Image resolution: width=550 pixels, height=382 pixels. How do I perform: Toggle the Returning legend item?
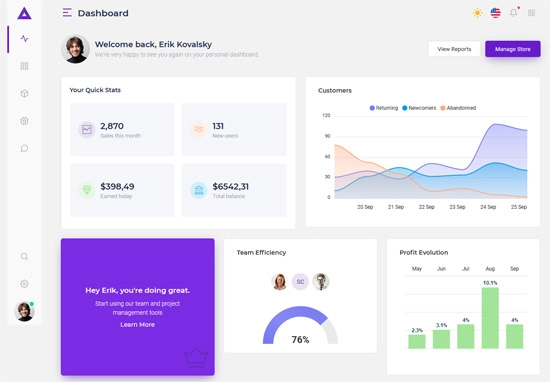coord(384,108)
